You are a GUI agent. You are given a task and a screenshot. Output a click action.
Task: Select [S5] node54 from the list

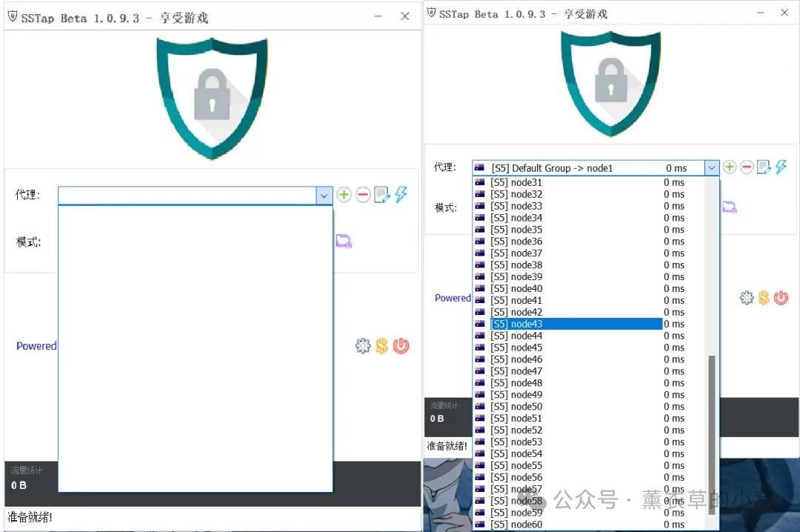pyautogui.click(x=589, y=453)
